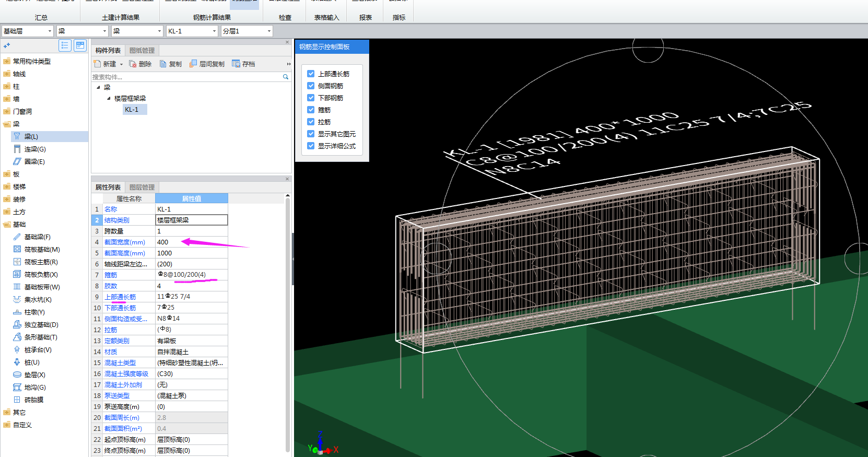Click the 复制 copy icon

tap(163, 64)
